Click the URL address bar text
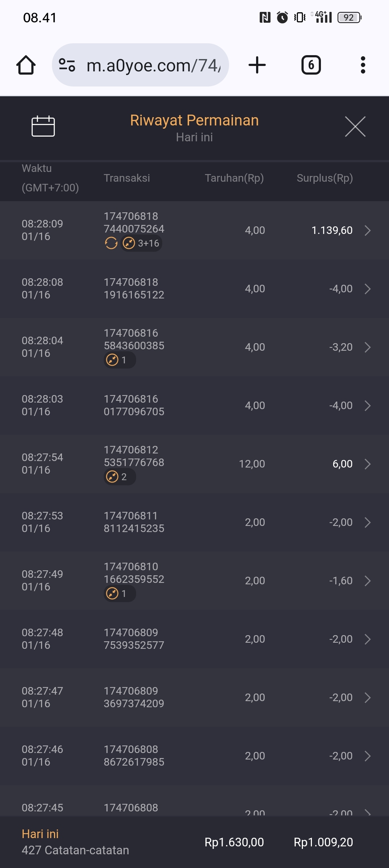389x868 pixels. pyautogui.click(x=153, y=66)
